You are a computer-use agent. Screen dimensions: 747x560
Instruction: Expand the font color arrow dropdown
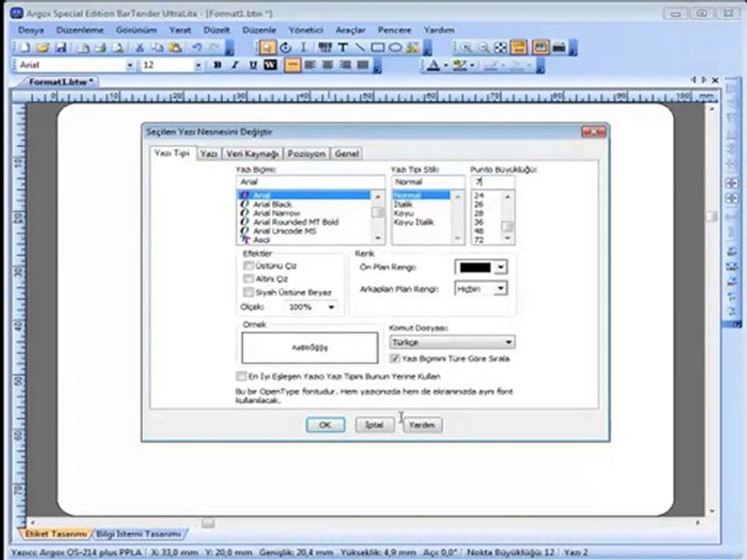point(446,65)
